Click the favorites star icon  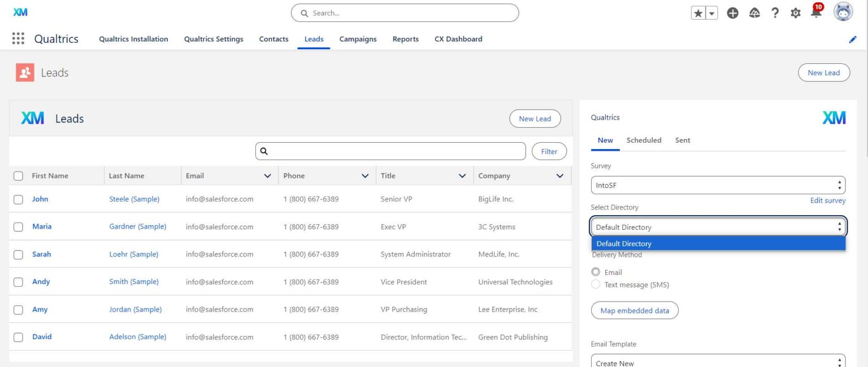pos(698,12)
